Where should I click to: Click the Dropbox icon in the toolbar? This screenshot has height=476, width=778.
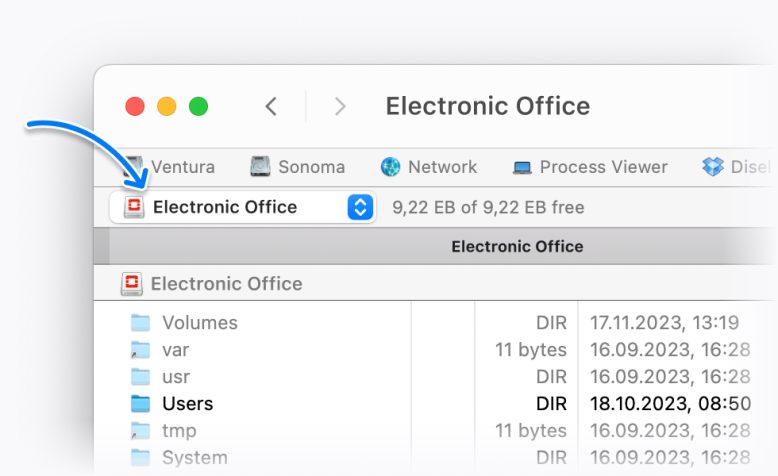click(713, 167)
